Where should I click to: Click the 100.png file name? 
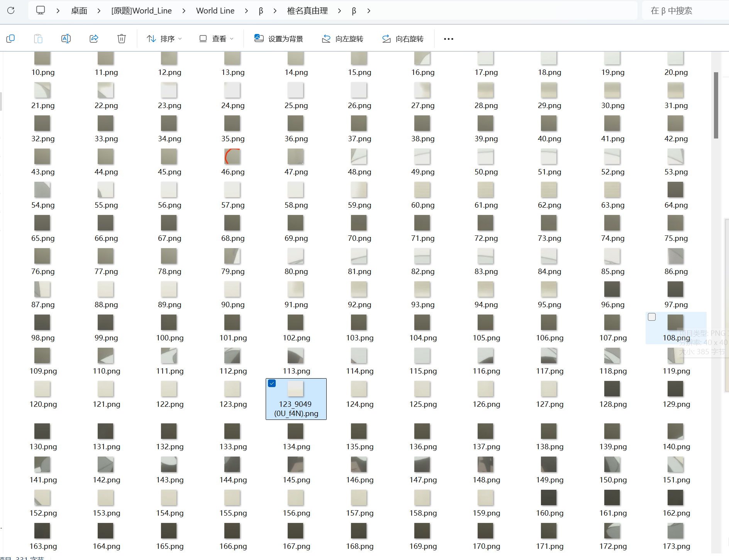click(170, 338)
